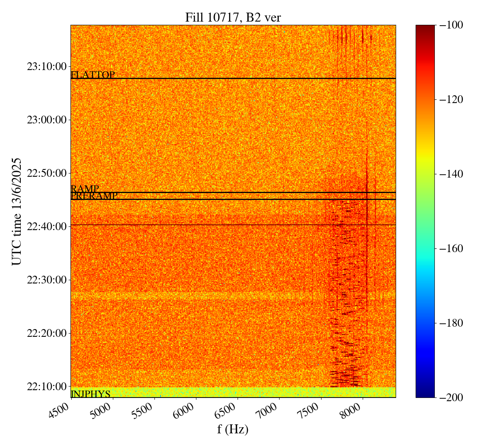Click the plot title 'Fill 10717, B2 ver'

point(233,18)
